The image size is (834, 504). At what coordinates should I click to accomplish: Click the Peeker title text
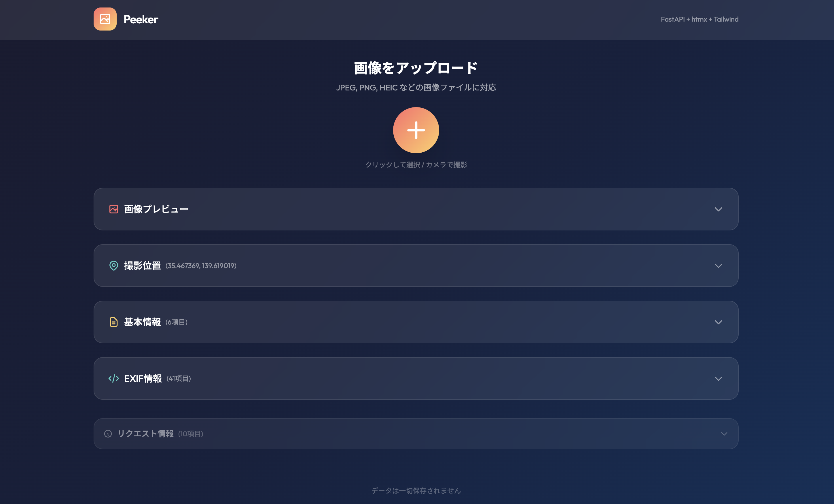pos(141,19)
